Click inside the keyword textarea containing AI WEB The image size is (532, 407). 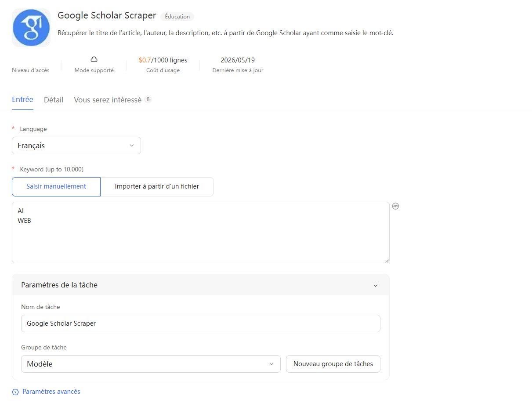tap(201, 233)
